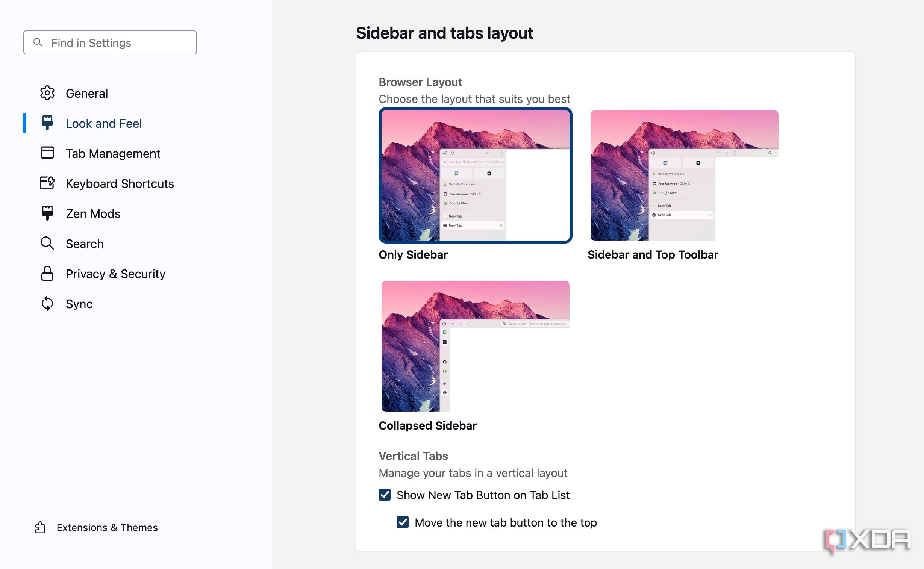Screen dimensions: 924x569
Task: Click the General gear icon
Action: [x=47, y=93]
